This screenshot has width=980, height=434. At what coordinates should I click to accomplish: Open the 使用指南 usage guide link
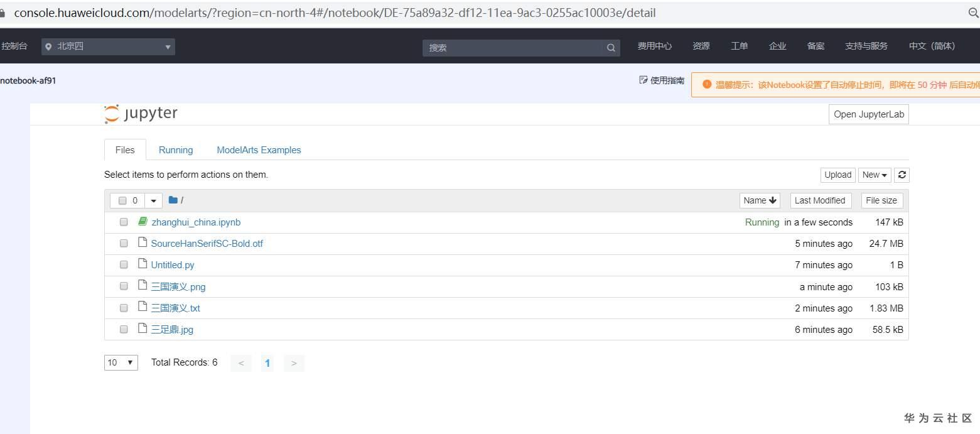(x=662, y=80)
